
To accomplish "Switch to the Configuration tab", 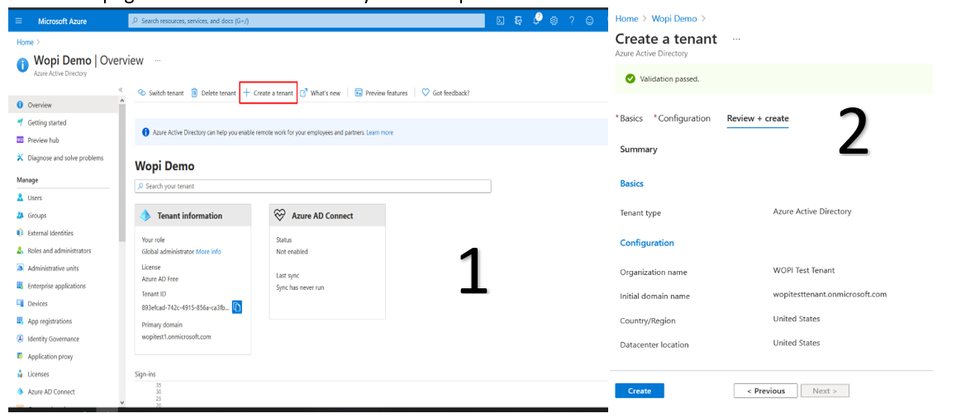I will 683,118.
